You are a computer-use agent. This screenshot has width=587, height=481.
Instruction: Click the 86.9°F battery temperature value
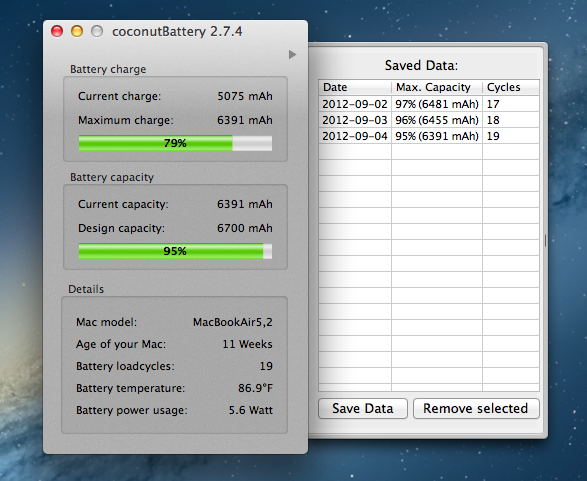[x=255, y=388]
